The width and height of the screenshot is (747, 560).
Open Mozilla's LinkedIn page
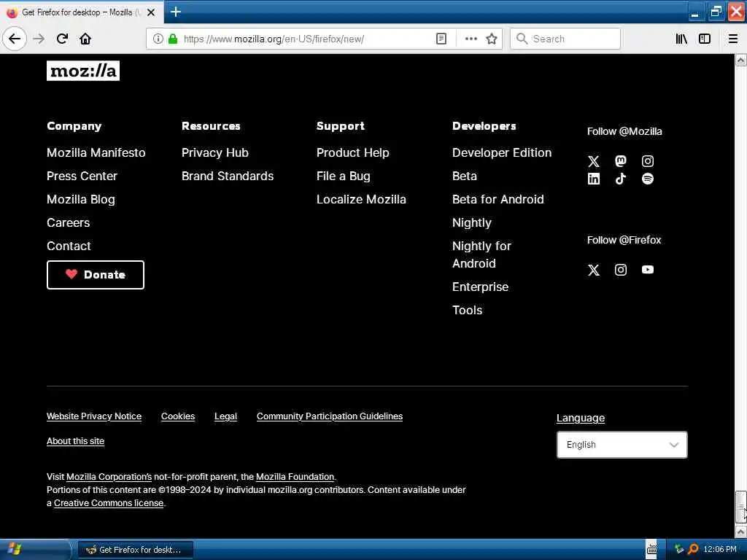594,179
